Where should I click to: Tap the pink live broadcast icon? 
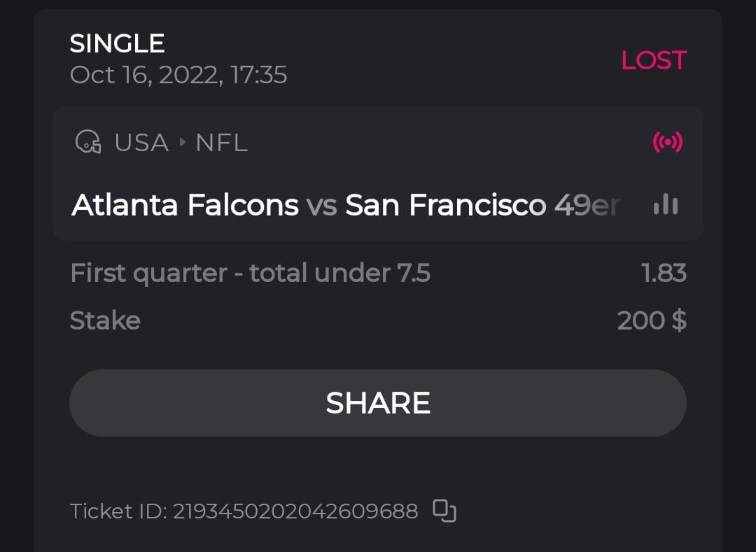[x=667, y=143]
